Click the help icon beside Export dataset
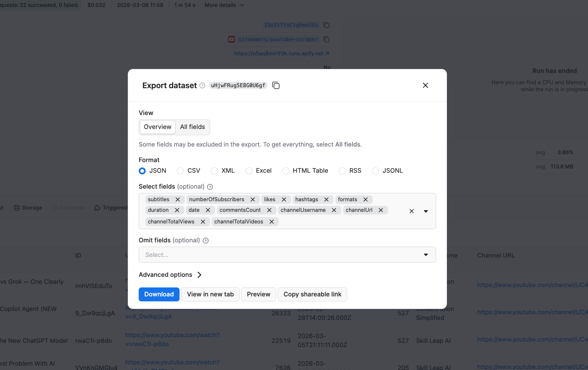Viewport: 588px width, 370px height. click(x=202, y=86)
